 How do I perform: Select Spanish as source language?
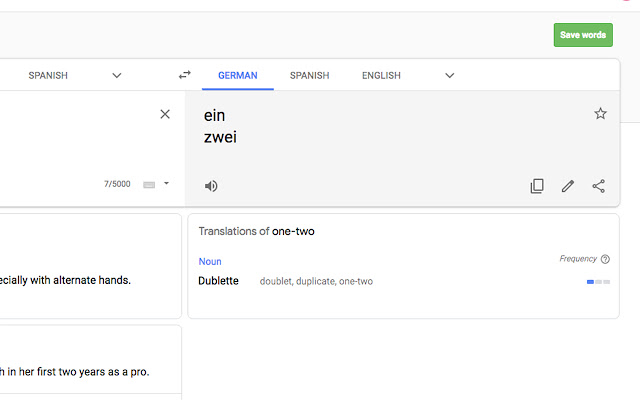pyautogui.click(x=48, y=75)
